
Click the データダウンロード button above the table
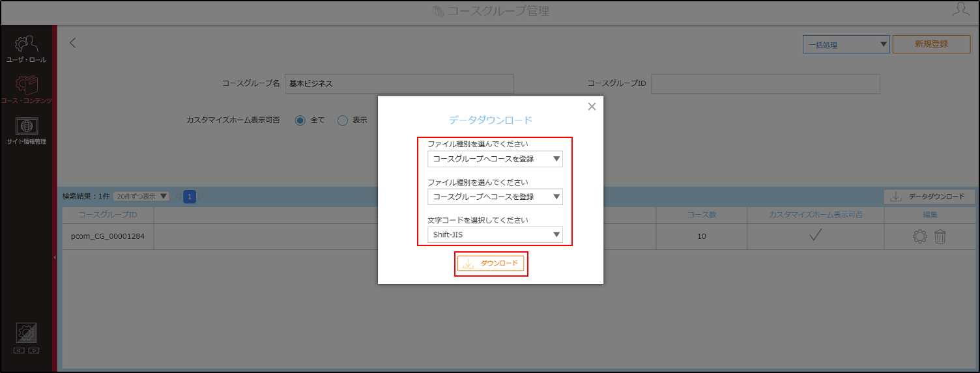(x=929, y=197)
